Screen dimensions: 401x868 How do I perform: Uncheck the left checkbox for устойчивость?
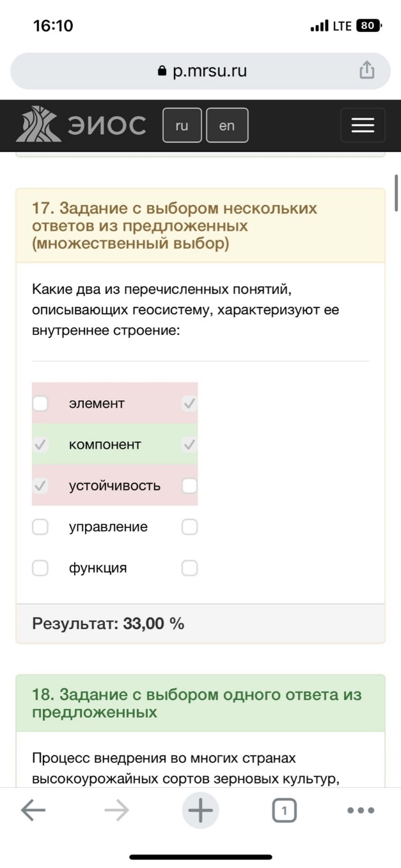40,486
